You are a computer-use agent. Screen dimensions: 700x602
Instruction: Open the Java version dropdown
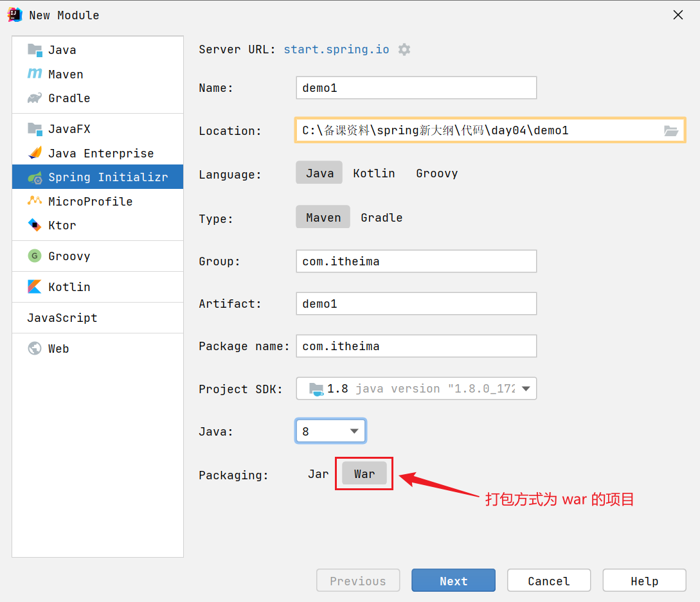330,431
